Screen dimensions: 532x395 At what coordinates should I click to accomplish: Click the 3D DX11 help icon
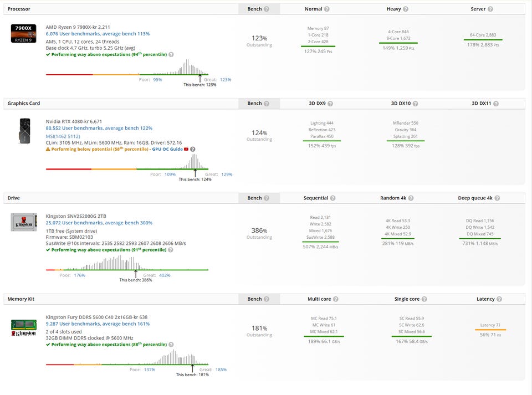pyautogui.click(x=496, y=104)
